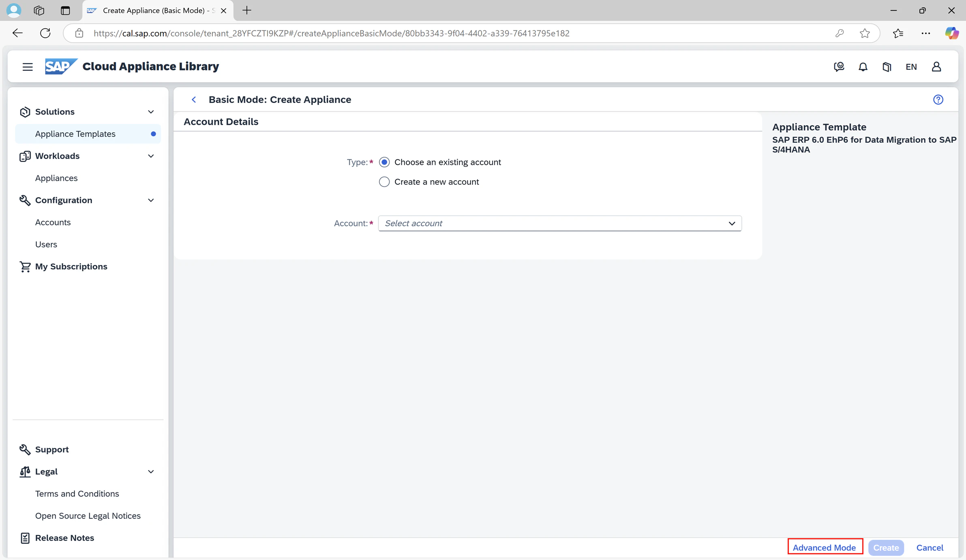This screenshot has height=560, width=966.
Task: Open Terms and Conditions
Action: (x=77, y=494)
